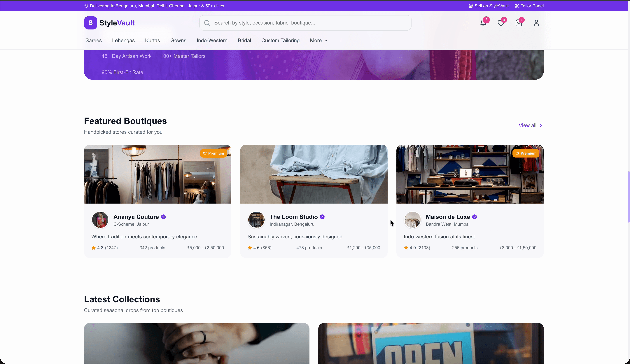Click the StyleVault logo

click(x=109, y=23)
